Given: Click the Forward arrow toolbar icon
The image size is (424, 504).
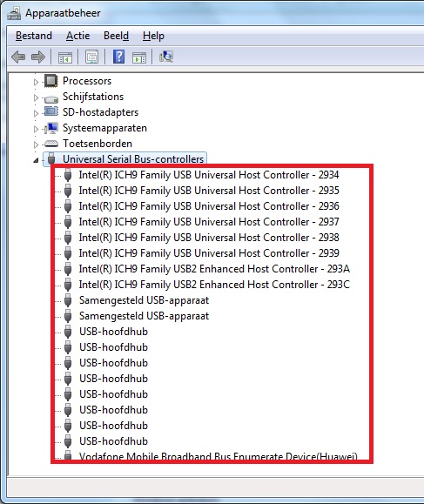Looking at the screenshot, I should pos(38,57).
